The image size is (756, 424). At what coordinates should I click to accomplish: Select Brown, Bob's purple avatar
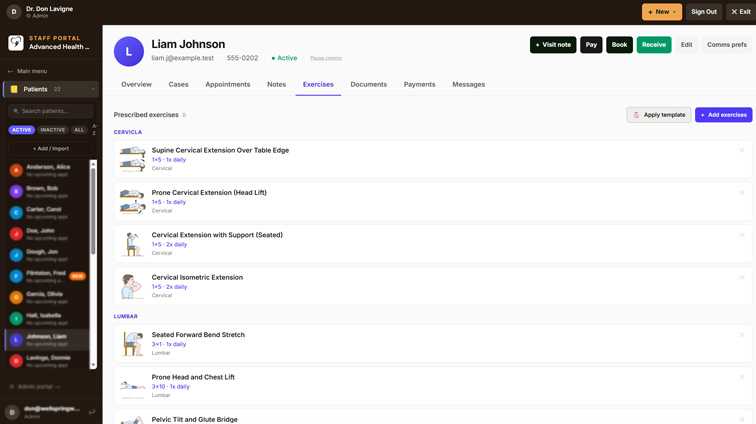point(16,191)
